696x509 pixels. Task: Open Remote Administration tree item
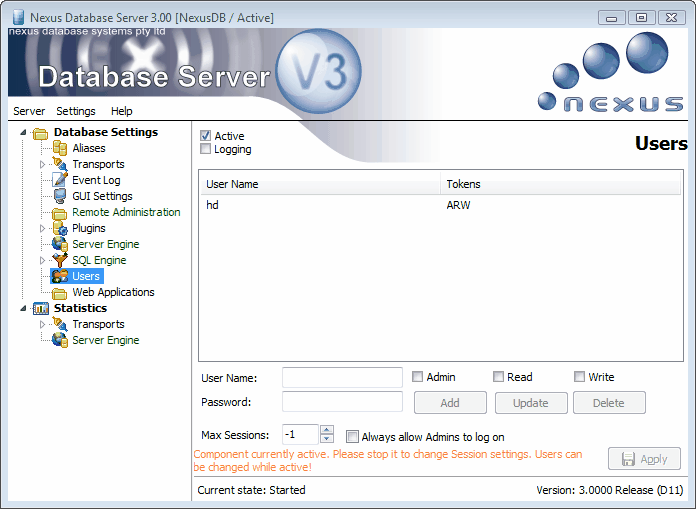(x=127, y=212)
